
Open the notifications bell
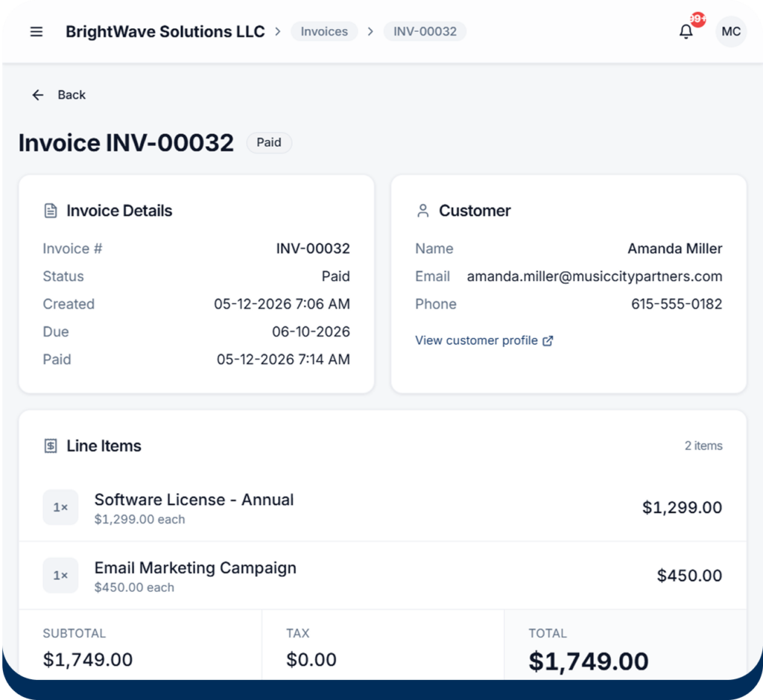click(686, 31)
